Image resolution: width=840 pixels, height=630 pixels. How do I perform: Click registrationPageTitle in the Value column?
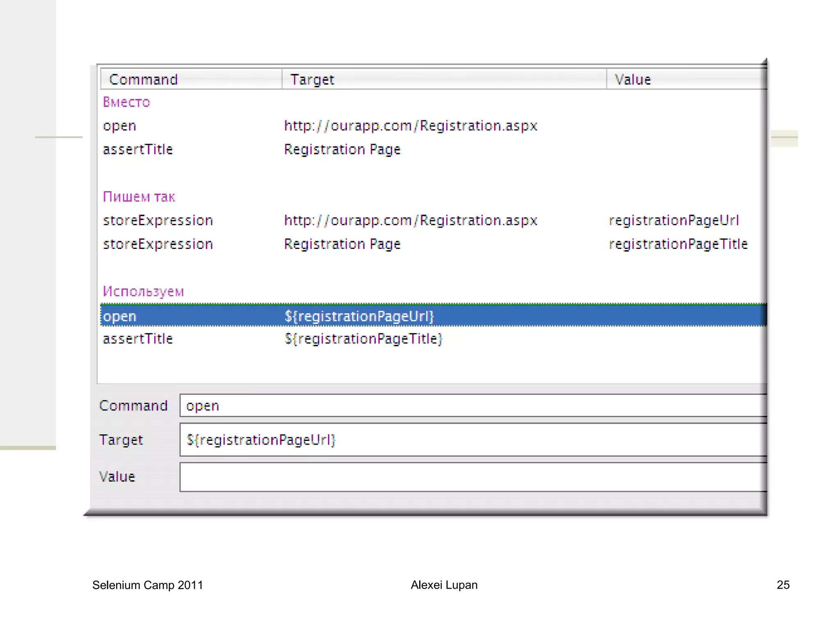click(678, 244)
